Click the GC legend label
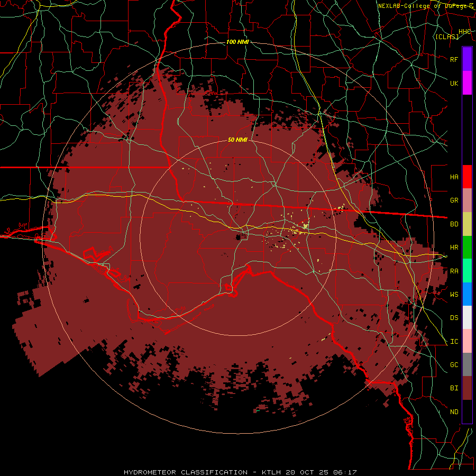The height and width of the screenshot is (476, 476). point(454,365)
